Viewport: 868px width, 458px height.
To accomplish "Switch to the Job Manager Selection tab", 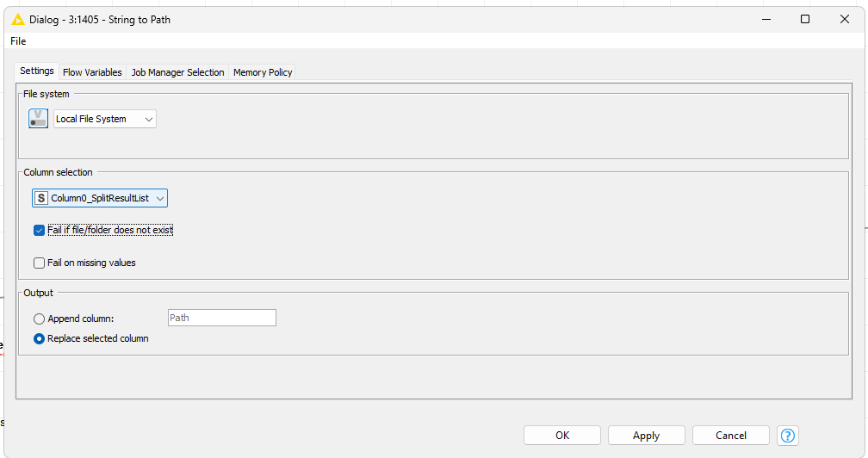I will pos(177,72).
